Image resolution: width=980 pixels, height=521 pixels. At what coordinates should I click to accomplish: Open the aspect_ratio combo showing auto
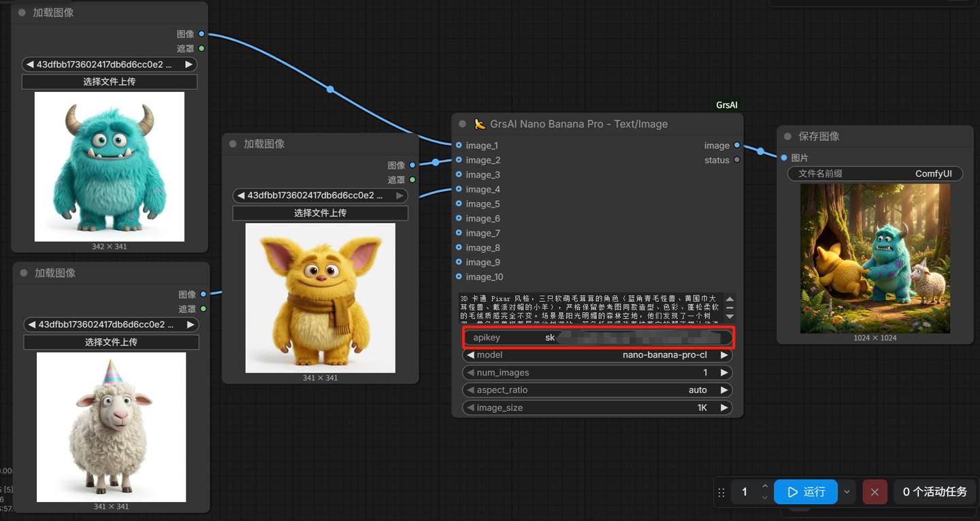pyautogui.click(x=598, y=390)
